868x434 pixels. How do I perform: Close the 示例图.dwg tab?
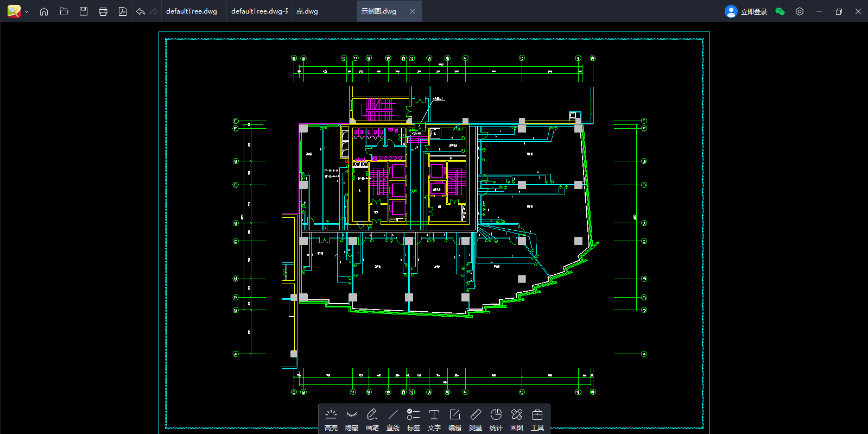(413, 11)
